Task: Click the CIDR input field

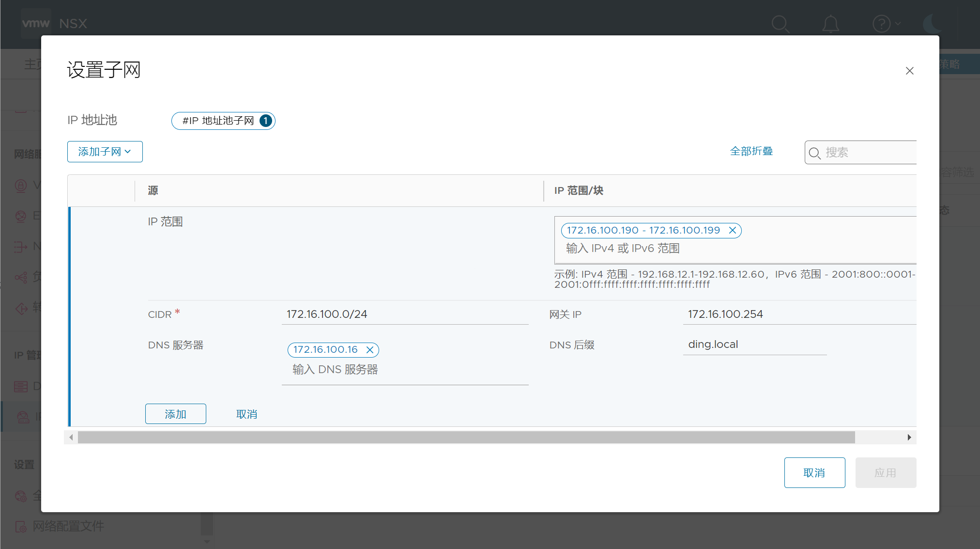Action: click(404, 314)
